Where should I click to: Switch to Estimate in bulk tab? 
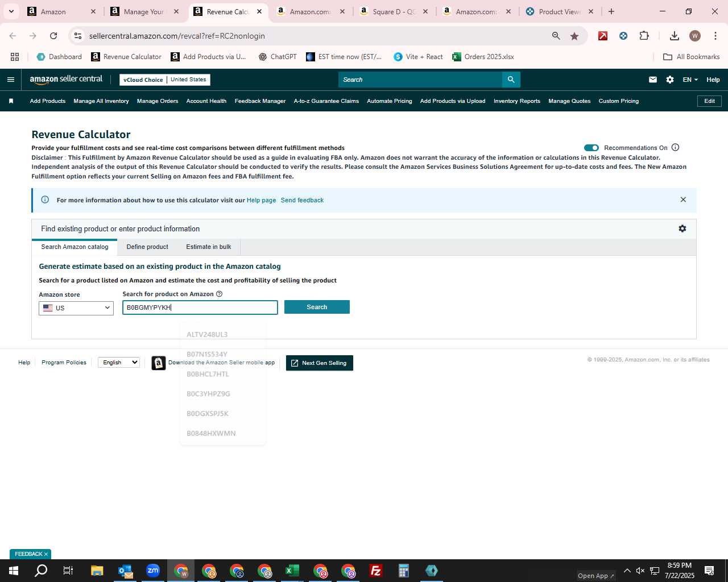pos(209,247)
